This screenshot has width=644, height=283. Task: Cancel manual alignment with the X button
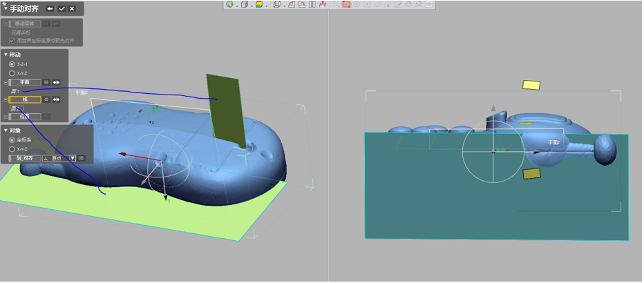[x=72, y=9]
